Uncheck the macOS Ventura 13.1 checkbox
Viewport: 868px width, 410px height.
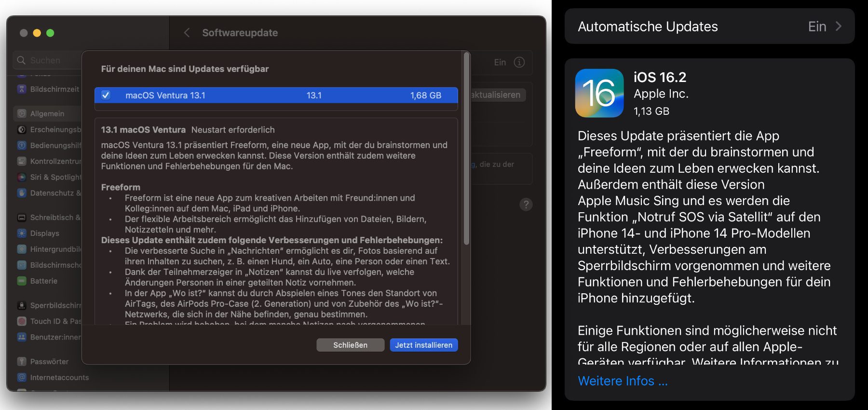106,96
